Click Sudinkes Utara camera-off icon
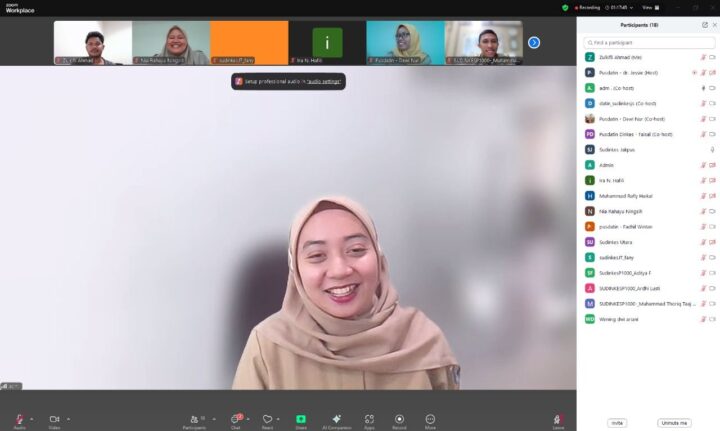Screen dimensions: 720x431 point(712,242)
